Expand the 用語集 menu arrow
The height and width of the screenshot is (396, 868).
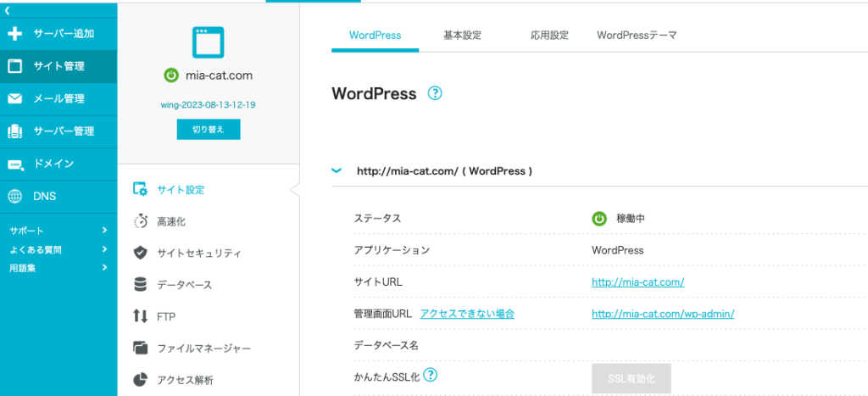[104, 268]
